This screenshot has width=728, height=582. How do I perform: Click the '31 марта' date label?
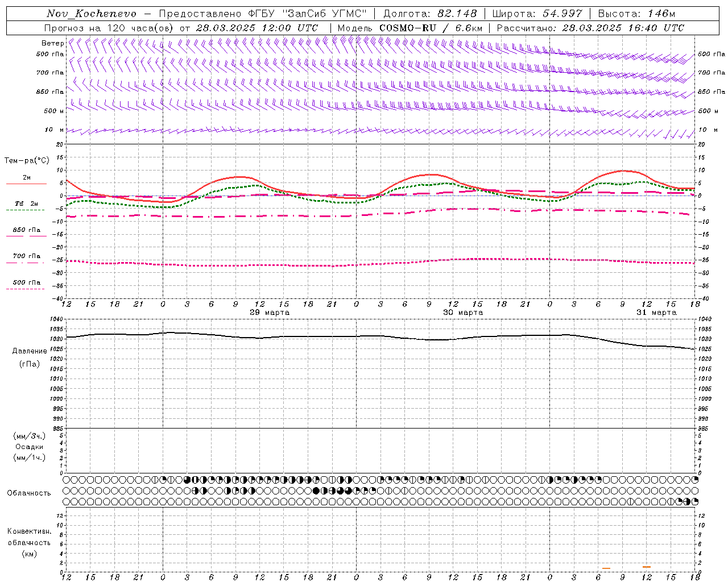pos(656,312)
